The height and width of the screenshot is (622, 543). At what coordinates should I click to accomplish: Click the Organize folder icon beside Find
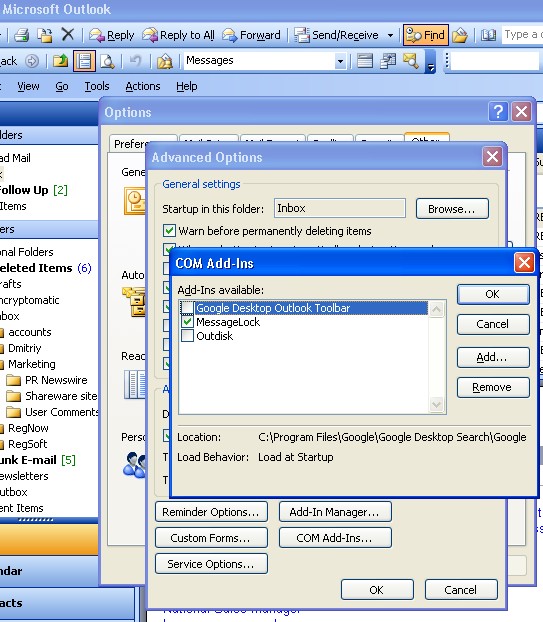[x=460, y=35]
